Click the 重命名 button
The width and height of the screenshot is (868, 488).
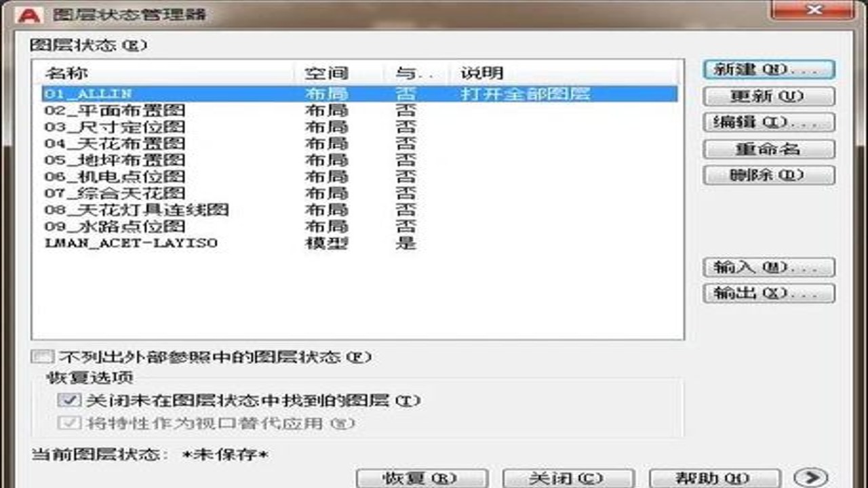(769, 149)
